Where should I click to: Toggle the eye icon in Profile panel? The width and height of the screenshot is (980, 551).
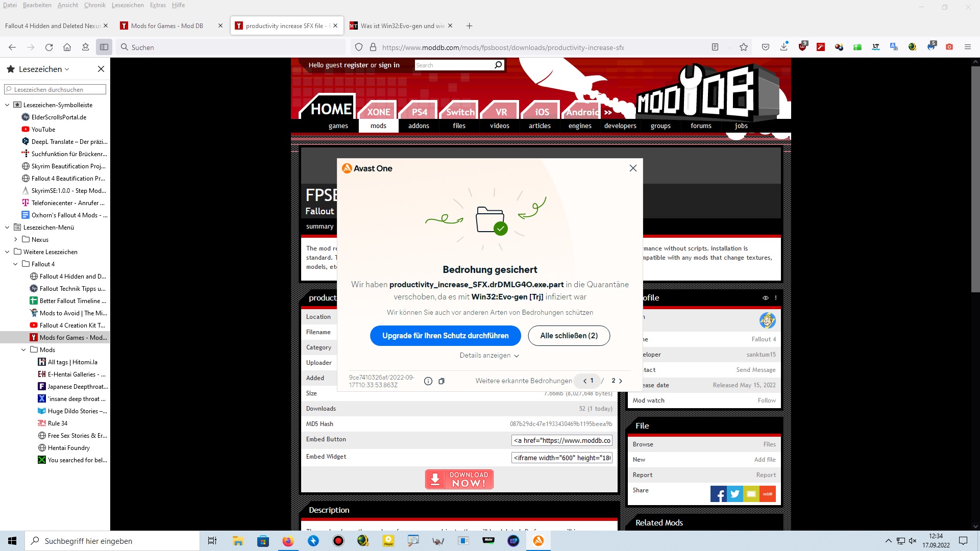click(766, 298)
